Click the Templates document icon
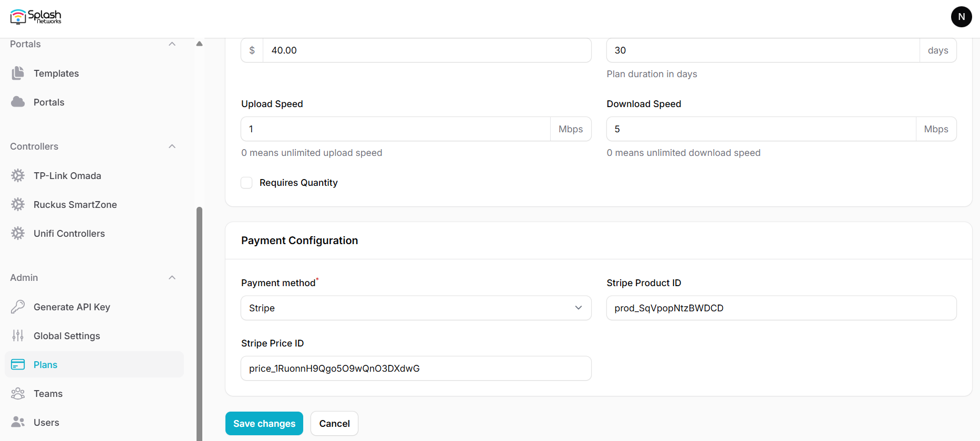 pos(18,73)
